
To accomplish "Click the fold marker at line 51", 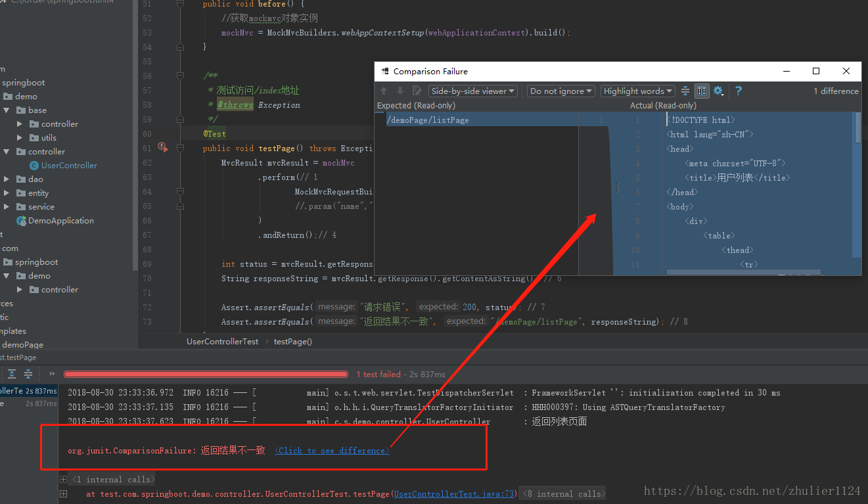I will pyautogui.click(x=180, y=5).
